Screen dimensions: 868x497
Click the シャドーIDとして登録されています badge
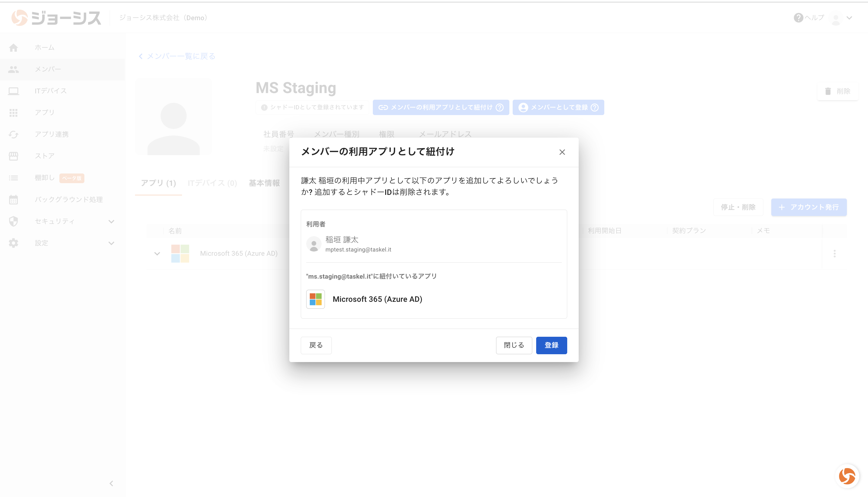[313, 108]
